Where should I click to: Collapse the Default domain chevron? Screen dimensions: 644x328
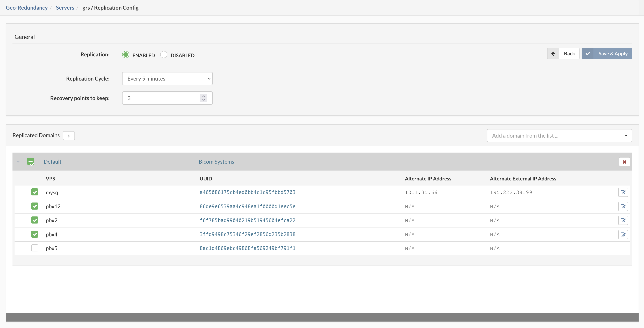18,162
